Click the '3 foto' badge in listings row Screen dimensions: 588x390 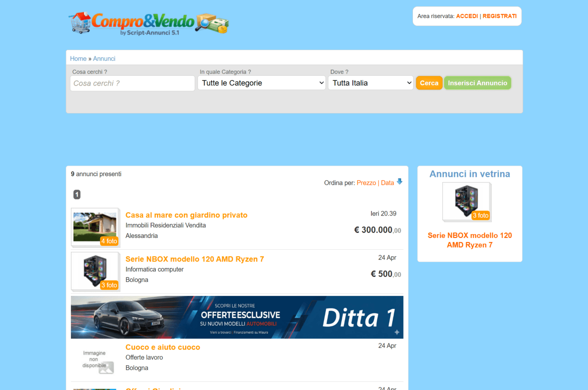click(109, 285)
